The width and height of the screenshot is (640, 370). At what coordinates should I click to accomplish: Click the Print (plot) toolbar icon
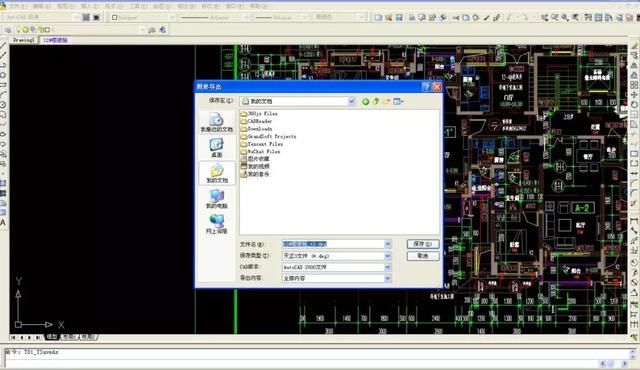(412, 18)
